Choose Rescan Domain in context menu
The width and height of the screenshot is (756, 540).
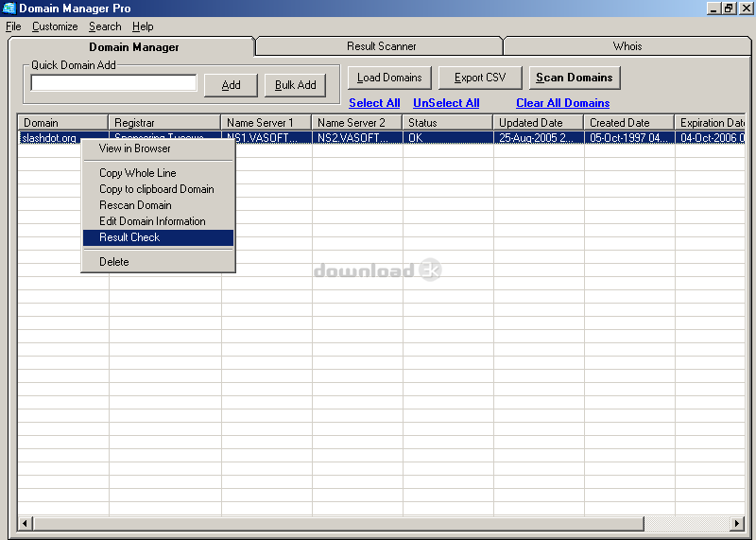[x=158, y=205]
